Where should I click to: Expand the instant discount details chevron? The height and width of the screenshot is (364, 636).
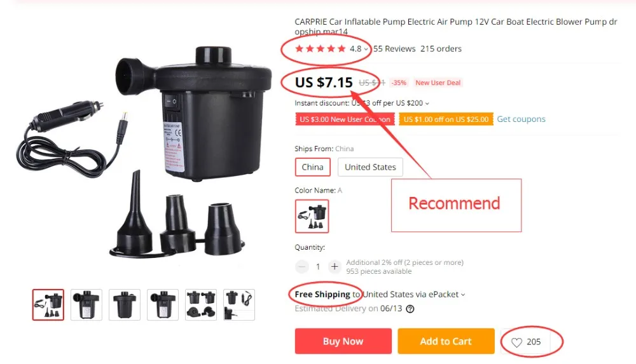427,104
